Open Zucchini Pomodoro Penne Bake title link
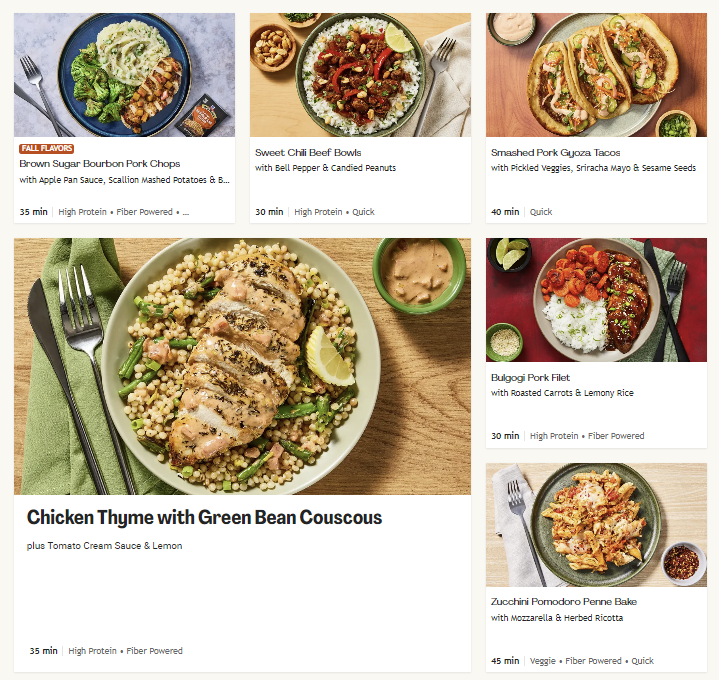The image size is (719, 680). point(564,602)
